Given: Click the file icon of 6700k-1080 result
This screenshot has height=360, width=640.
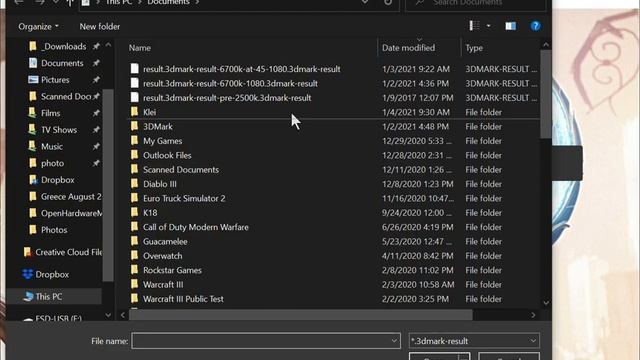Looking at the screenshot, I should coord(134,83).
